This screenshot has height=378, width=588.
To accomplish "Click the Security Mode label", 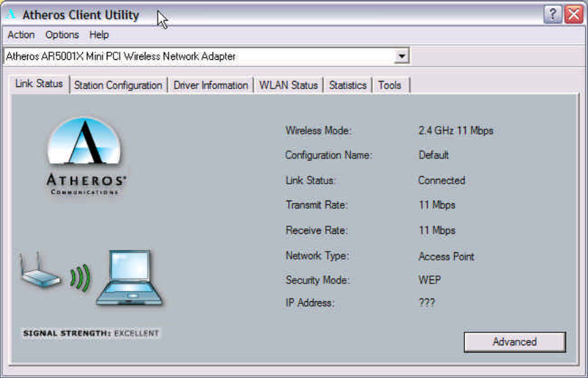I will (317, 280).
